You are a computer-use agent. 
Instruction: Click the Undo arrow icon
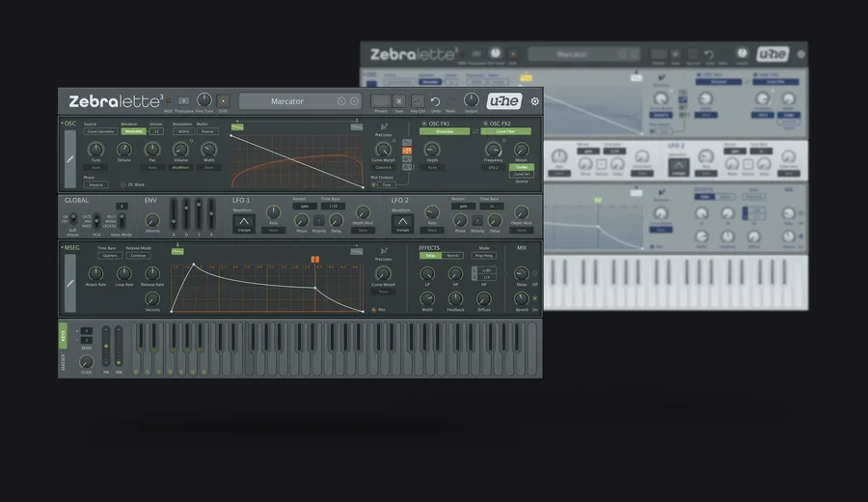tap(436, 101)
